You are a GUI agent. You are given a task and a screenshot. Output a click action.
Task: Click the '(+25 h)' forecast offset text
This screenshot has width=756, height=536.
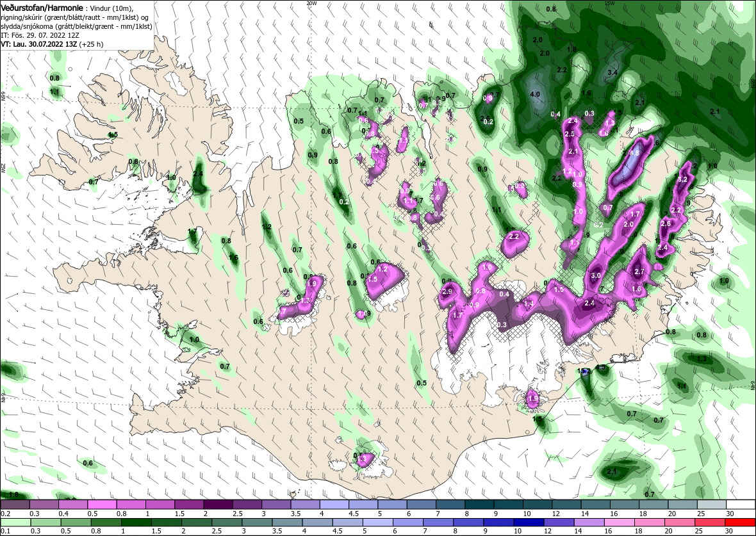pyautogui.click(x=90, y=44)
